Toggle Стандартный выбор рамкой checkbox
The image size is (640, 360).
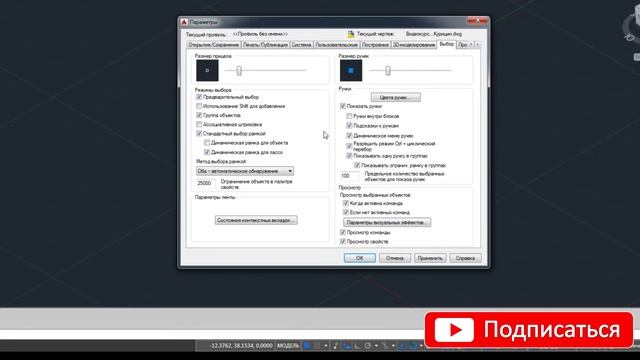point(199,133)
